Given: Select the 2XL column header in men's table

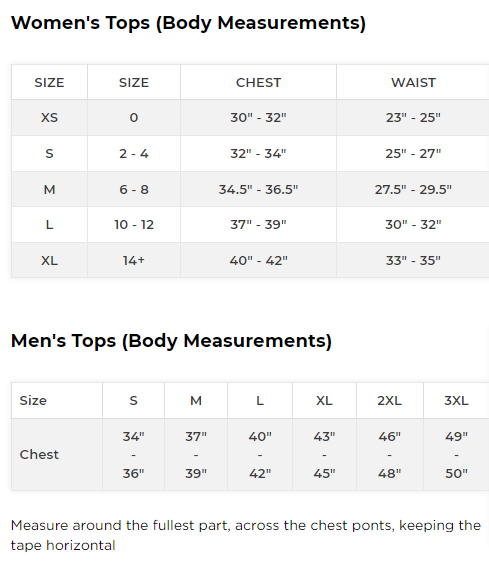Looking at the screenshot, I should 390,401.
